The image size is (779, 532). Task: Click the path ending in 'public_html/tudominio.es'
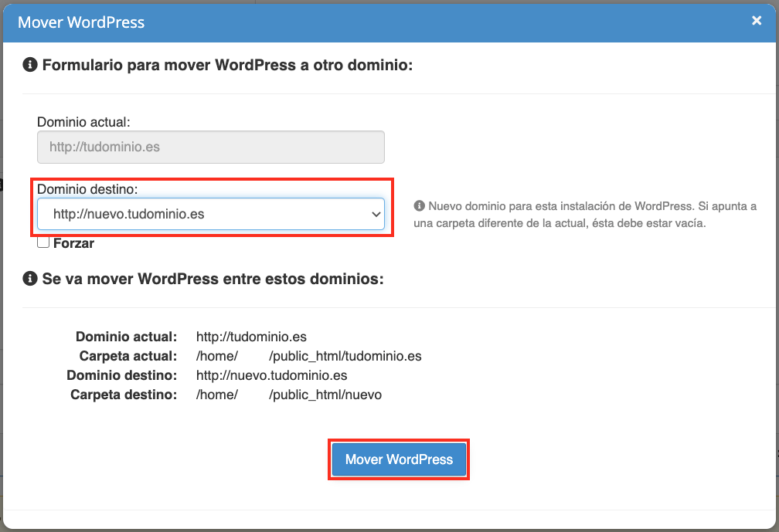[309, 356]
